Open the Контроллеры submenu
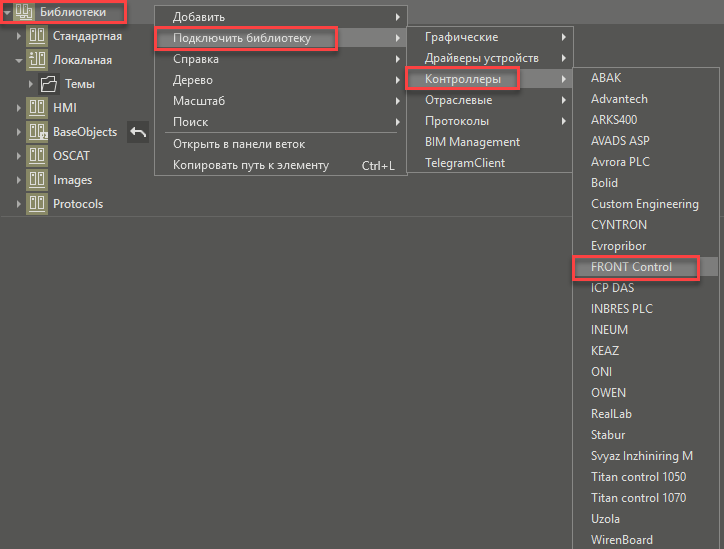This screenshot has height=549, width=724. point(489,79)
